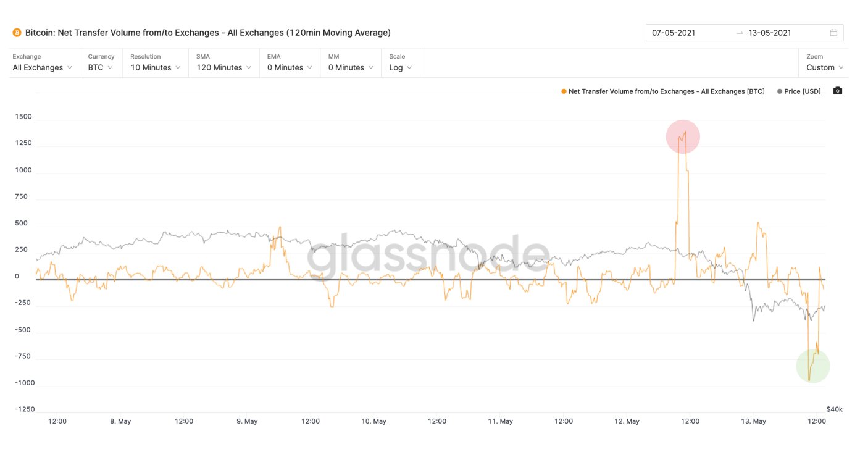The height and width of the screenshot is (452, 868).
Task: Click the red highlighted peak circle
Action: pos(683,136)
